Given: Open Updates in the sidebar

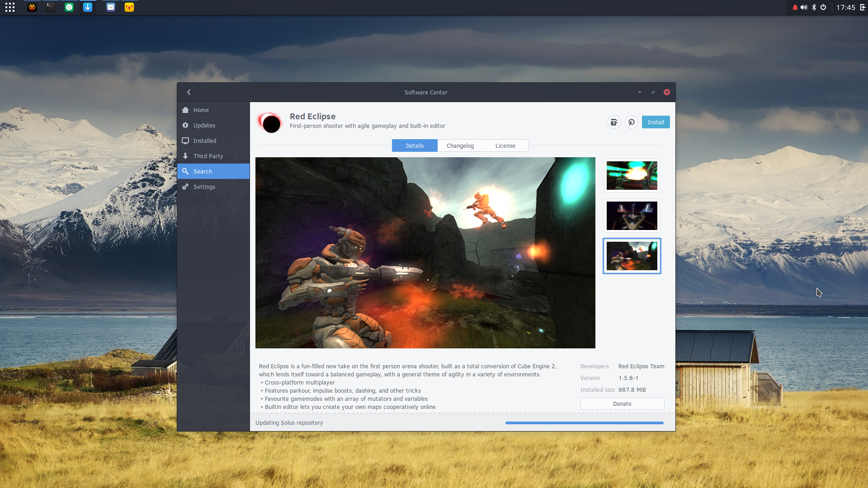Looking at the screenshot, I should pyautogui.click(x=213, y=126).
